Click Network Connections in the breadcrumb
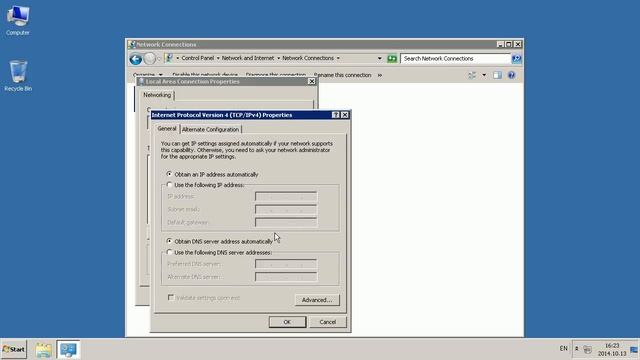 pos(308,58)
